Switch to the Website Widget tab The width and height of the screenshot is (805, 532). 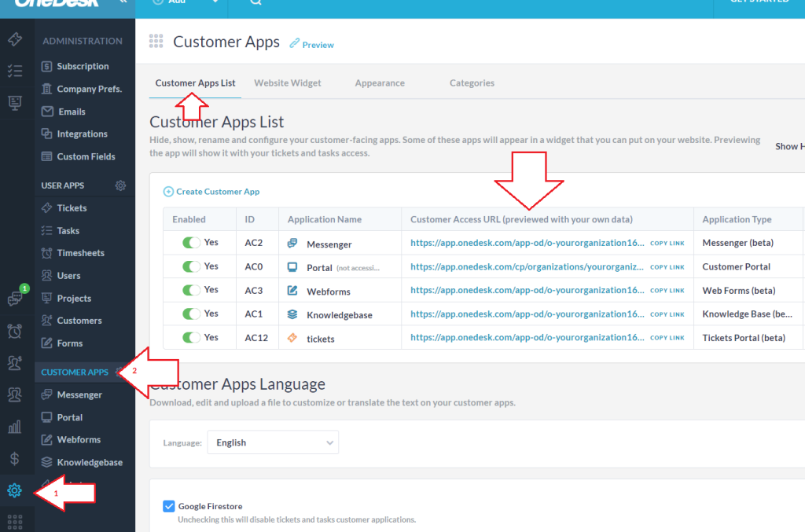(287, 83)
